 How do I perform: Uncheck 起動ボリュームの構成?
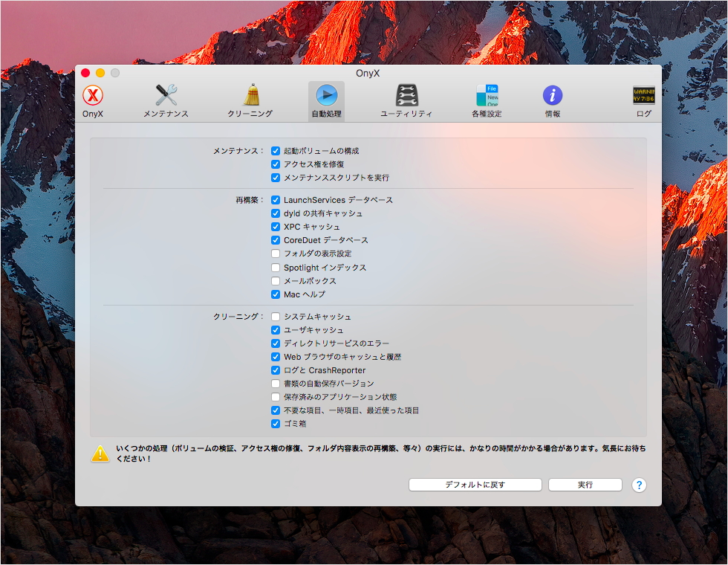(276, 151)
